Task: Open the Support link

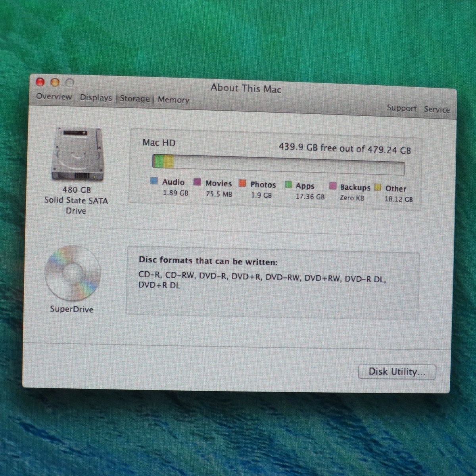Action: 401,108
